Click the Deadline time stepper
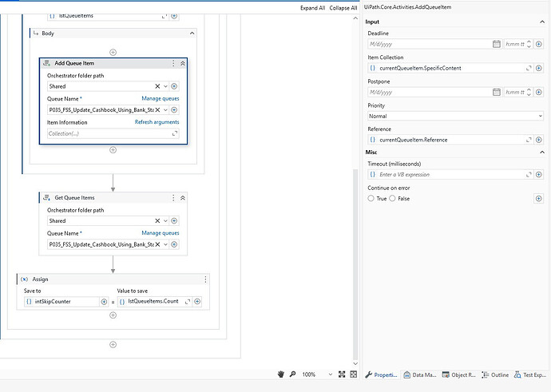The height and width of the screenshot is (392, 551). click(529, 44)
